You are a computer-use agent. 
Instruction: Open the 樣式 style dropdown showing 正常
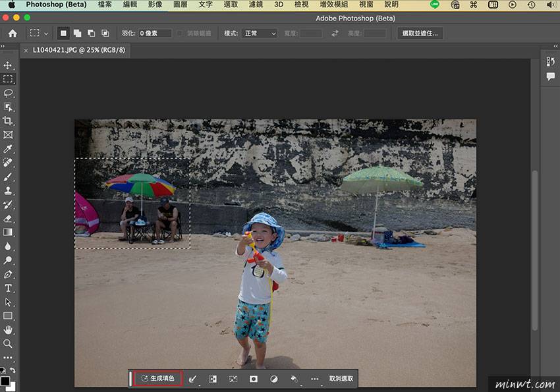tap(259, 33)
